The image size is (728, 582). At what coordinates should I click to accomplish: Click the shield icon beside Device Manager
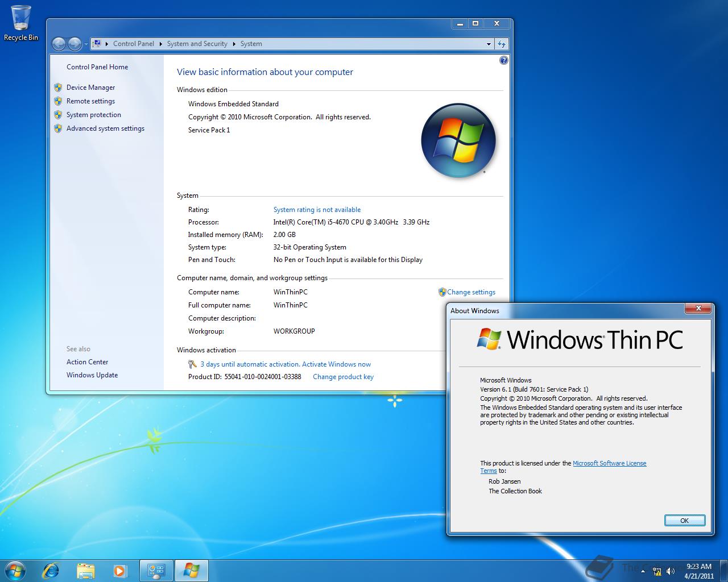(x=58, y=87)
